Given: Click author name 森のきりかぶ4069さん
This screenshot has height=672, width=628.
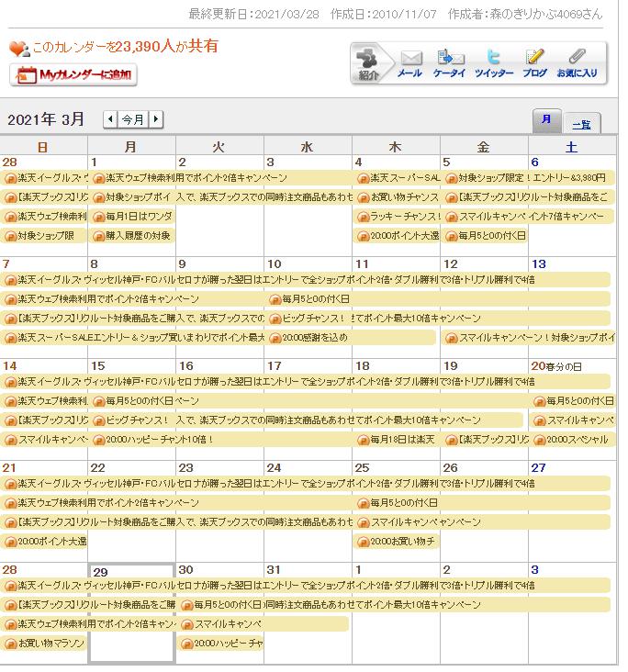Looking at the screenshot, I should [546, 14].
